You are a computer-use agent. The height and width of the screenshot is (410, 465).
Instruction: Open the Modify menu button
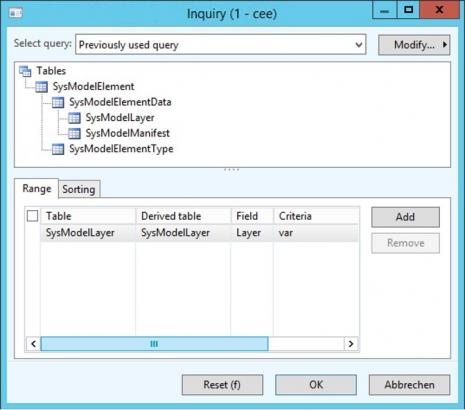pos(414,45)
